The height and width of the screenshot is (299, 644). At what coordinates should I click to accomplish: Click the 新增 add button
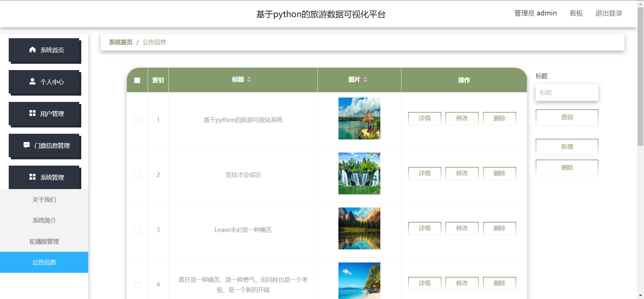pyautogui.click(x=567, y=147)
